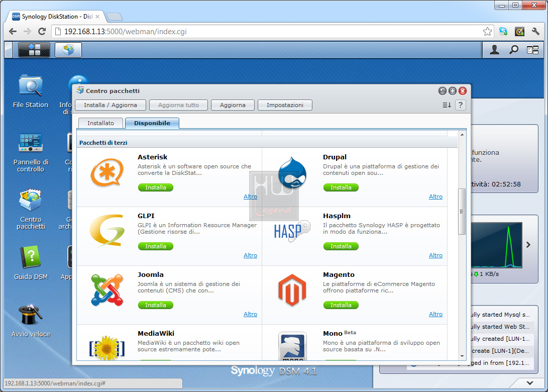Click the package list scroll-up arrow
The image size is (548, 392).
coord(462,135)
